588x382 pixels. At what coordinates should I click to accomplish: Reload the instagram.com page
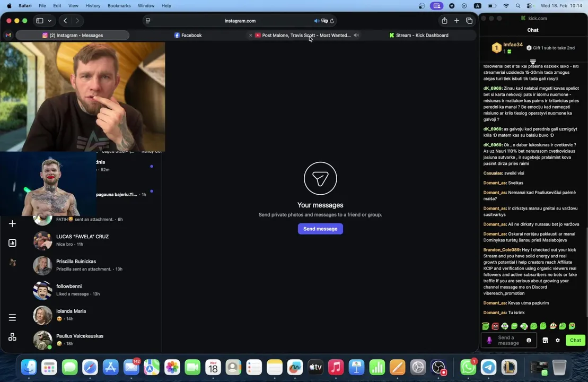click(332, 21)
